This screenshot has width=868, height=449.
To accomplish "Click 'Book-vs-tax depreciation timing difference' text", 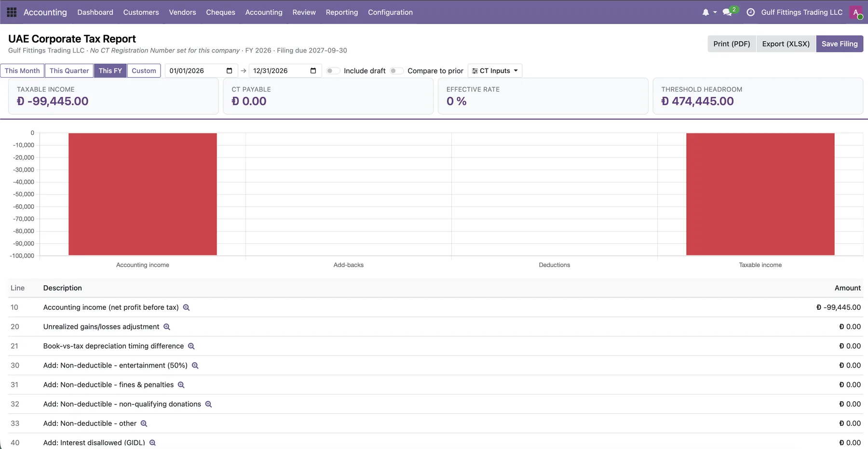I will pos(113,346).
